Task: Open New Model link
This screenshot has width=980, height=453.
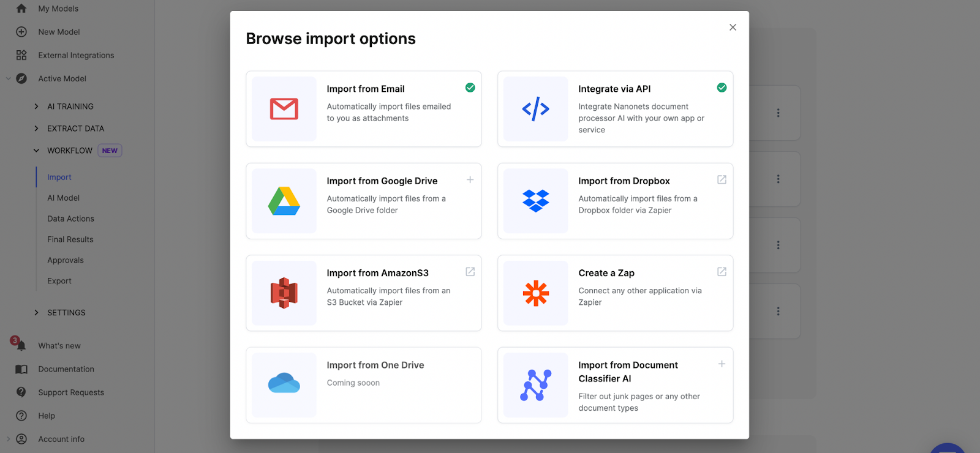Action: coord(59,32)
